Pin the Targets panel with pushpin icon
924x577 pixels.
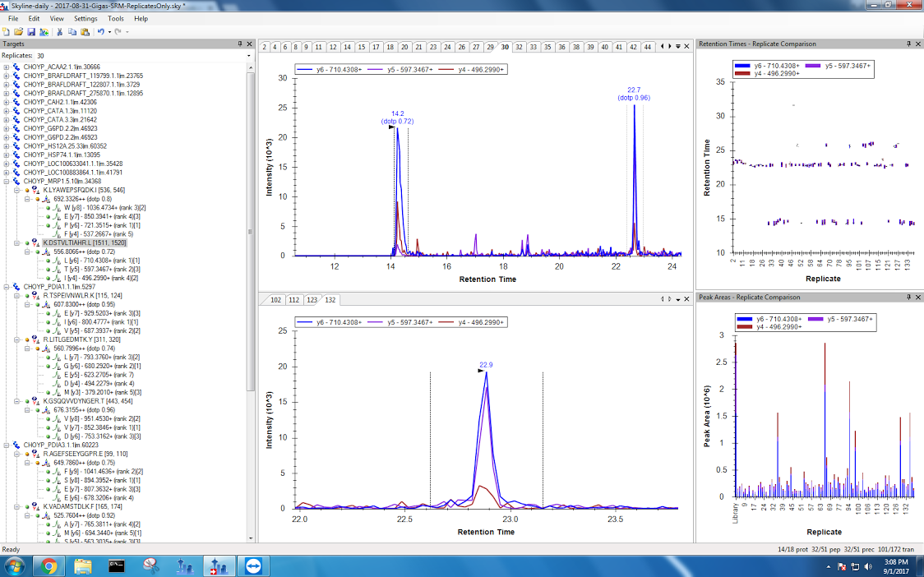coord(239,44)
